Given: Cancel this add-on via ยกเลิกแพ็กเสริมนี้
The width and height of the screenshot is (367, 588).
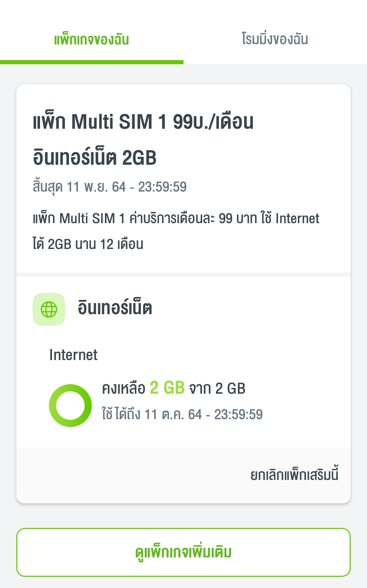Looking at the screenshot, I should [294, 474].
